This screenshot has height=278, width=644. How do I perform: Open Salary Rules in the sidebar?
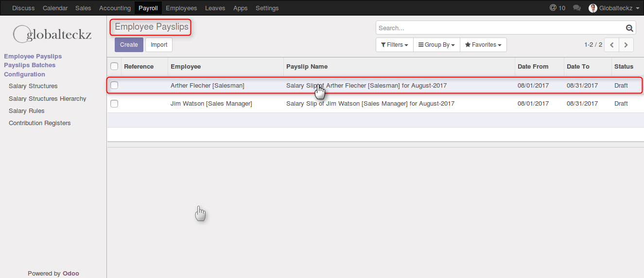27,111
